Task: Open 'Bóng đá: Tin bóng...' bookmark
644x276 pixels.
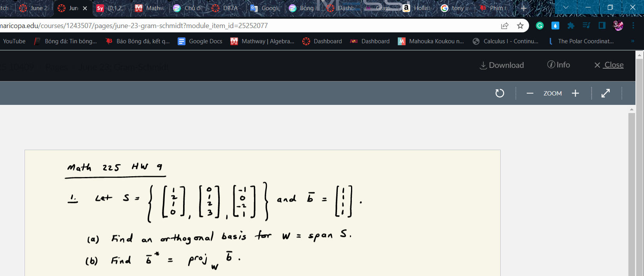Action: pos(65,41)
